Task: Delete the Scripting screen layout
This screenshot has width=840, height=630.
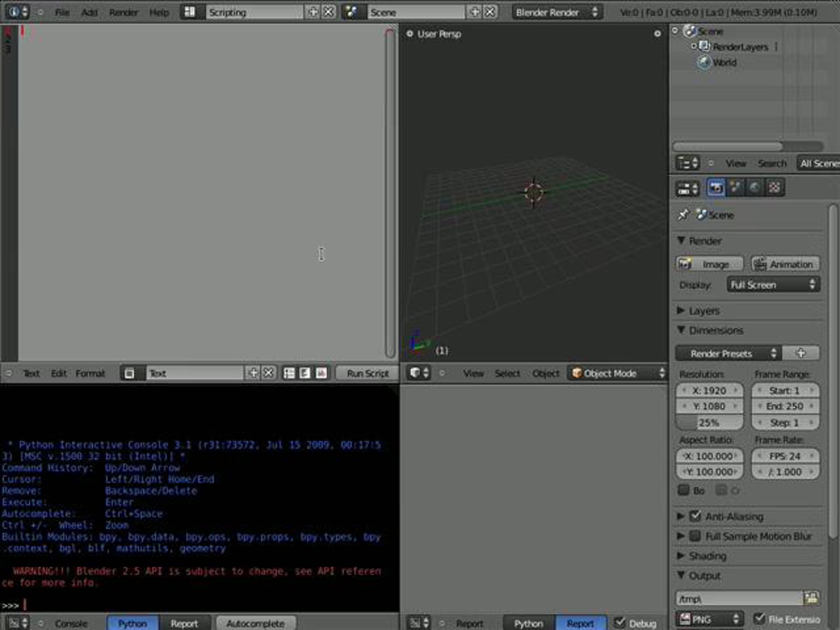Action: 329,12
